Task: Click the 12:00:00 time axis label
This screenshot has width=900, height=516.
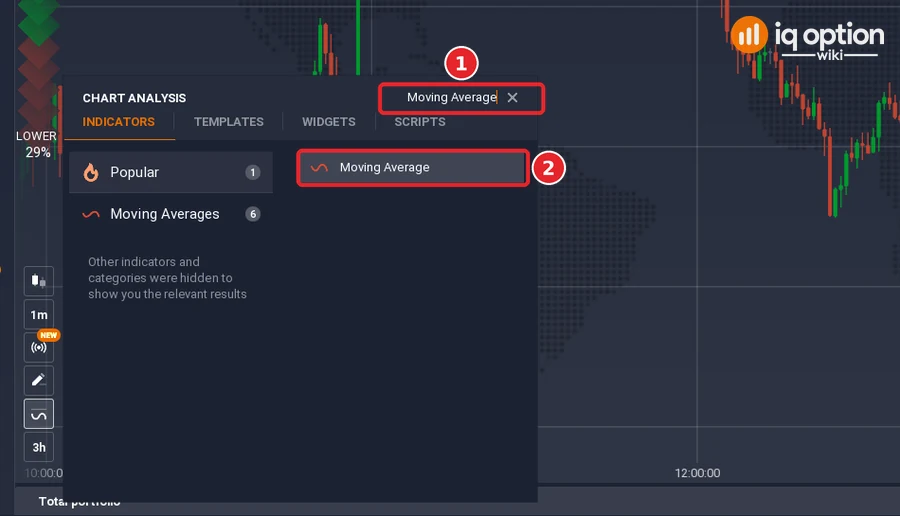Action: tap(697, 473)
